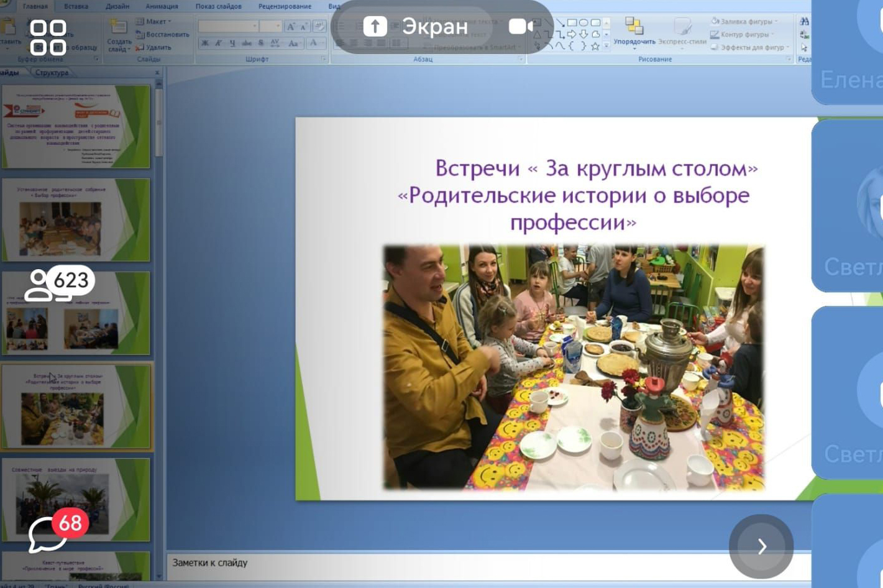
Task: Click the decrease font size icon
Action: click(x=303, y=26)
